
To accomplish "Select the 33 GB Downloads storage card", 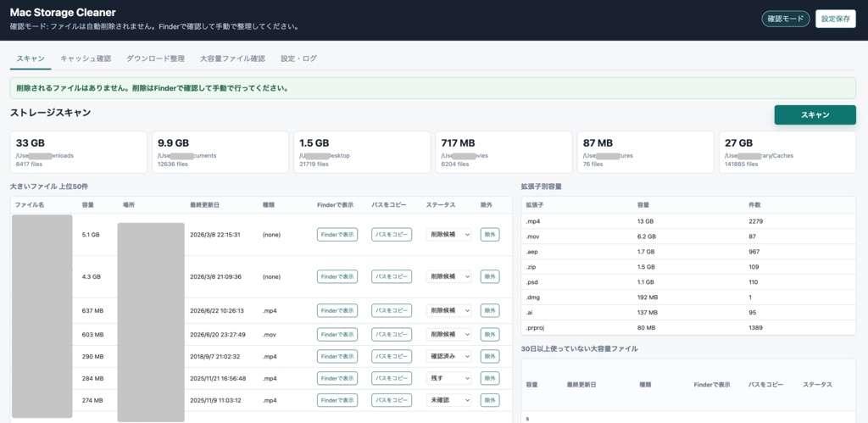I will pos(79,153).
